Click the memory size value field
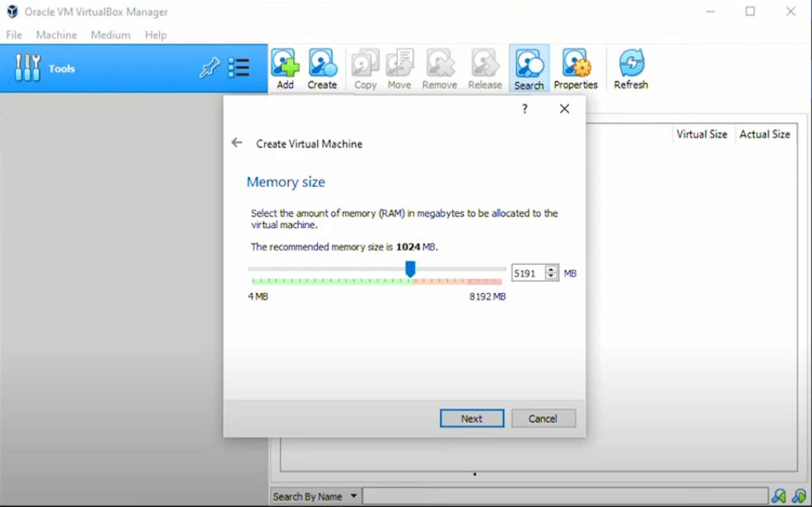Screen dimensions: 812x507 pos(528,273)
